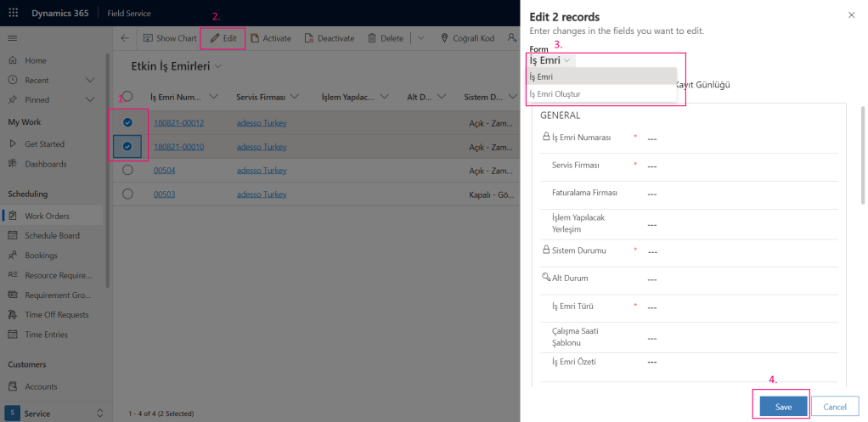
Task: Select the row 00503 checkbox
Action: (128, 194)
